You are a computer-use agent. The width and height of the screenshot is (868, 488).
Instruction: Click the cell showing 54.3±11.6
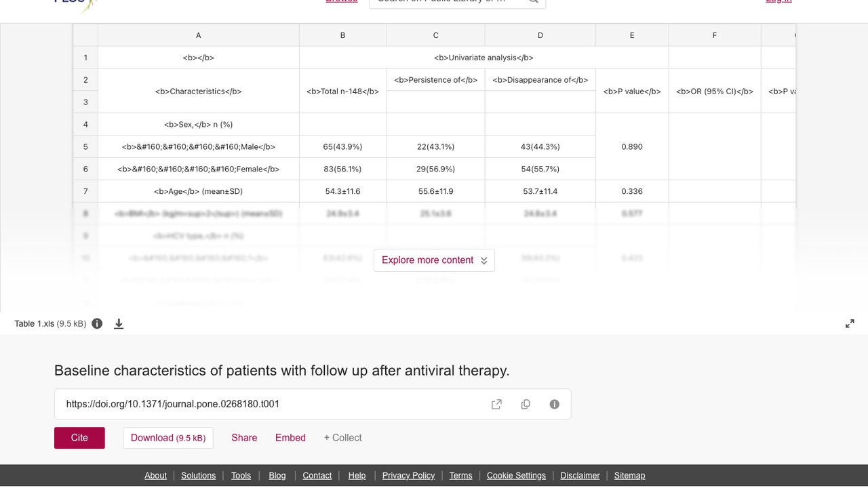[343, 191]
